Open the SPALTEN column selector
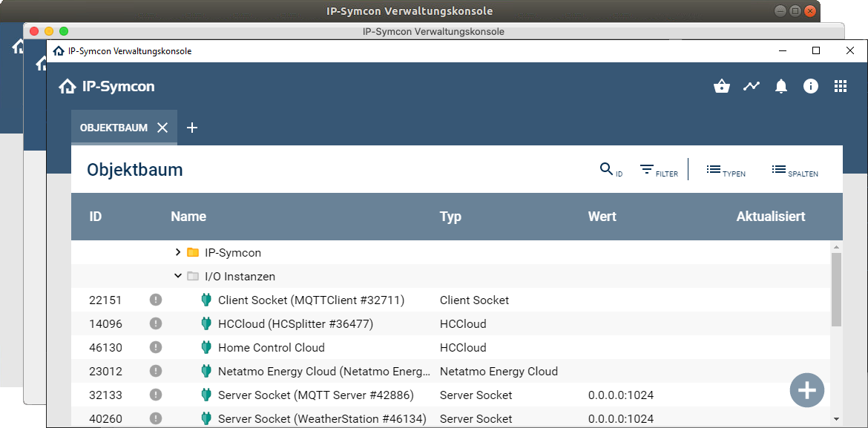 click(x=794, y=170)
